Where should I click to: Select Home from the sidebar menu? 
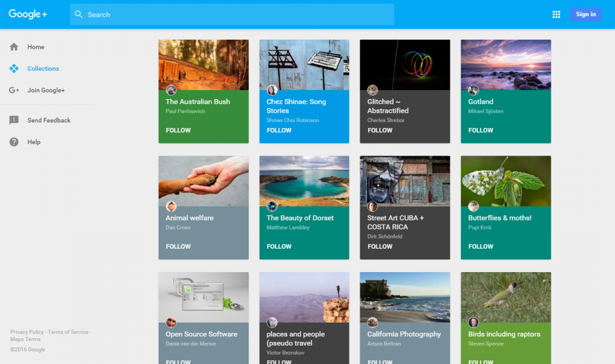(x=35, y=47)
